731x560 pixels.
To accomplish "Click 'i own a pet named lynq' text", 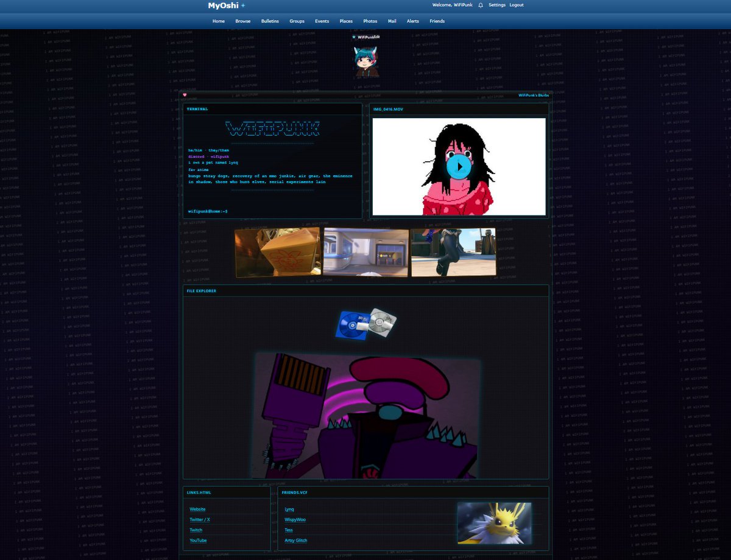I will click(x=213, y=163).
